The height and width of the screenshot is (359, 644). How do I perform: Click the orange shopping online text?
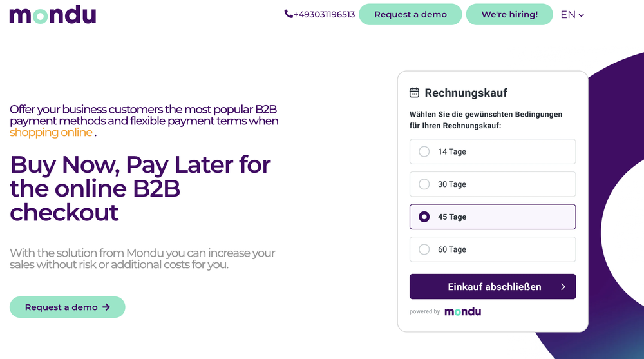(x=51, y=132)
